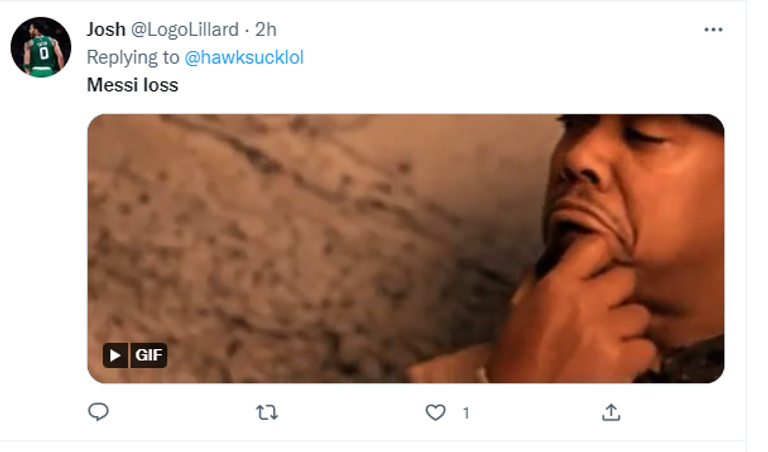Click the GIF badge label
Viewport: 768px width, 452px height.
(149, 354)
